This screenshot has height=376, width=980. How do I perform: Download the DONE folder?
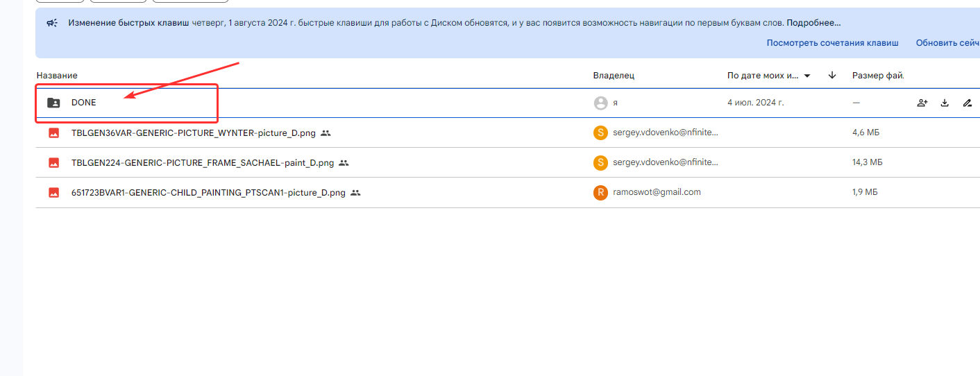coord(945,103)
